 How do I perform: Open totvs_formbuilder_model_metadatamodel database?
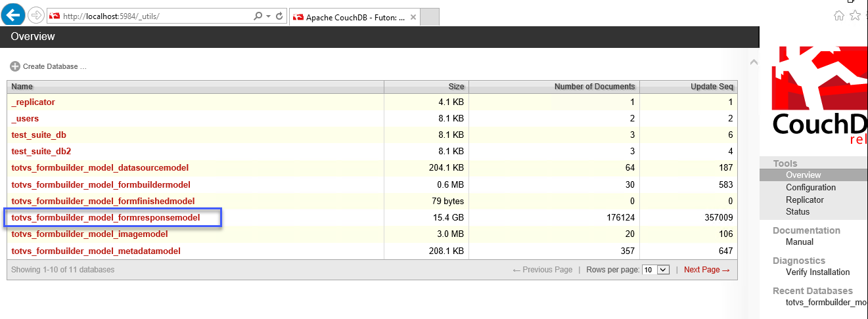pyautogui.click(x=96, y=251)
